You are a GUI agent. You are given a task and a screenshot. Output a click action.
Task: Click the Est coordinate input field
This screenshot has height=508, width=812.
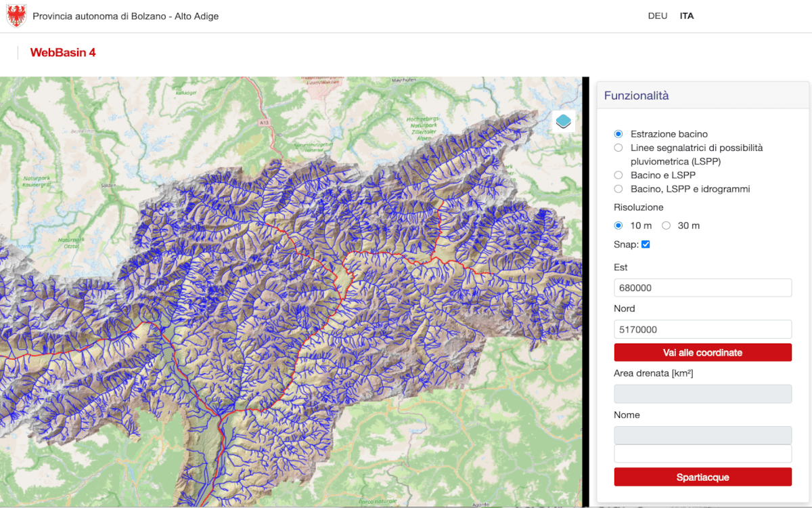702,288
